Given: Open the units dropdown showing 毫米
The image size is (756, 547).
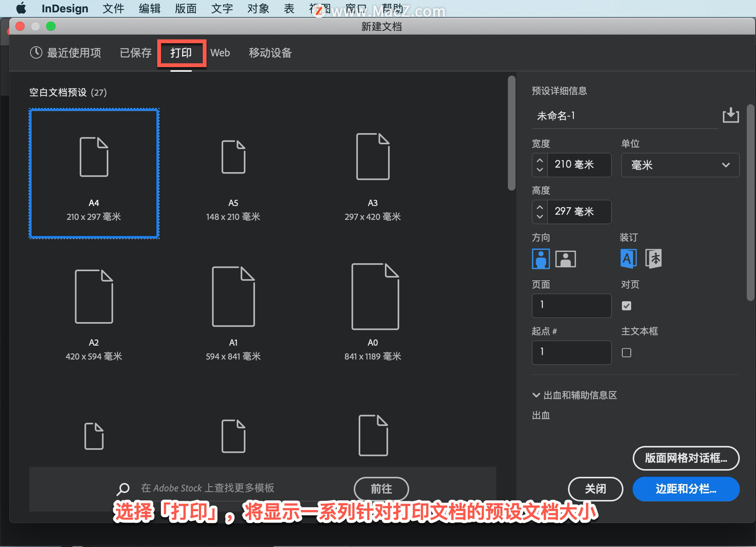Looking at the screenshot, I should pyautogui.click(x=680, y=165).
